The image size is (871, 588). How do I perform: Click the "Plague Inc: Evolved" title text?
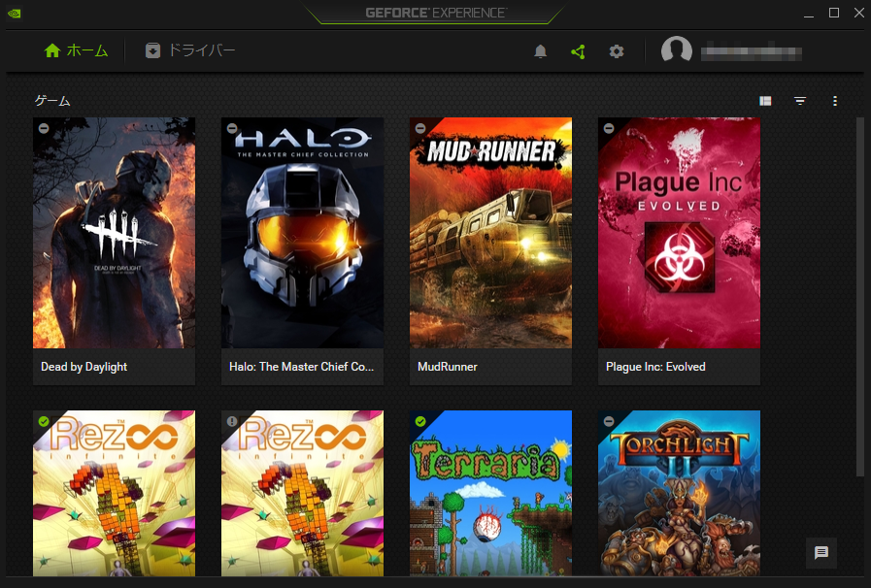click(655, 367)
